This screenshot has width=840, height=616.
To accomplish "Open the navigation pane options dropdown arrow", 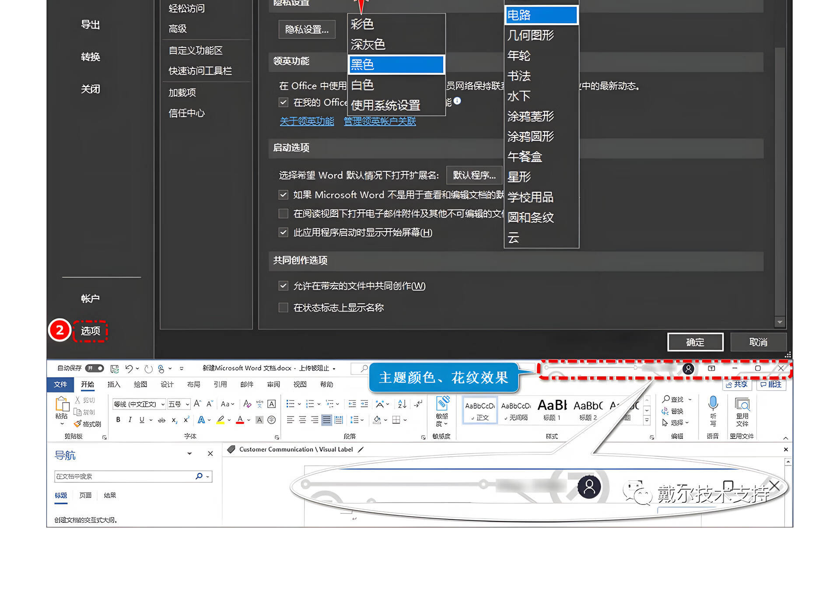I will pyautogui.click(x=189, y=453).
